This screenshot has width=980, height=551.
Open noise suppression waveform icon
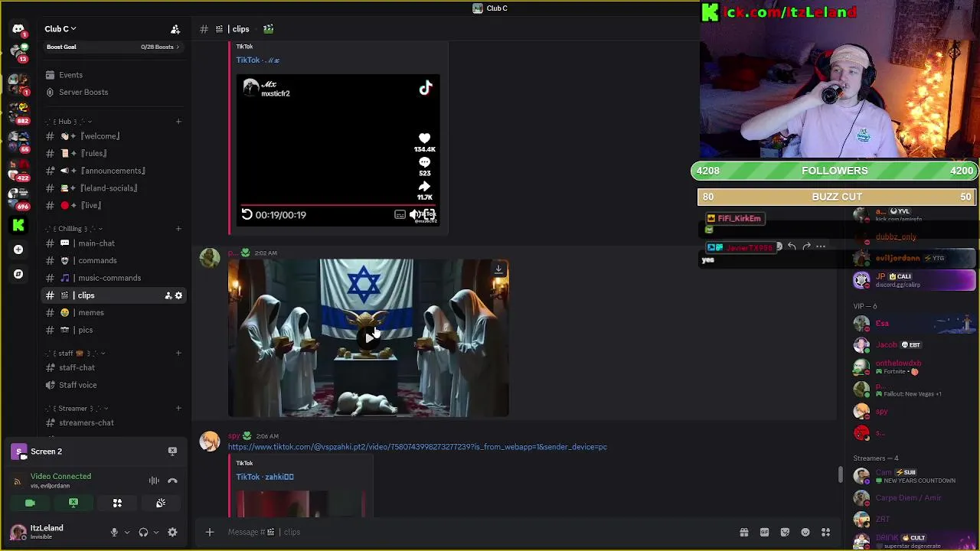pyautogui.click(x=154, y=481)
